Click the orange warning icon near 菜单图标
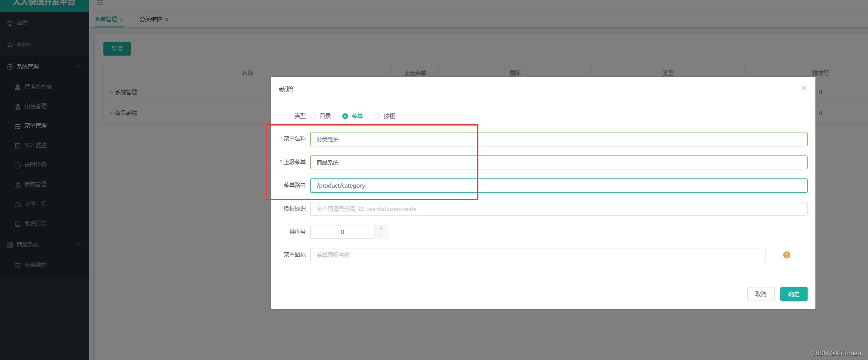 tap(787, 255)
